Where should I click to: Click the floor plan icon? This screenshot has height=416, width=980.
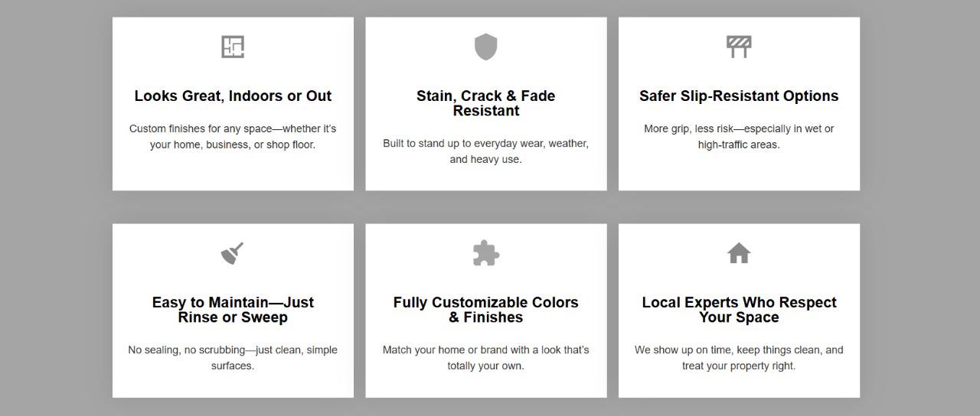233,47
